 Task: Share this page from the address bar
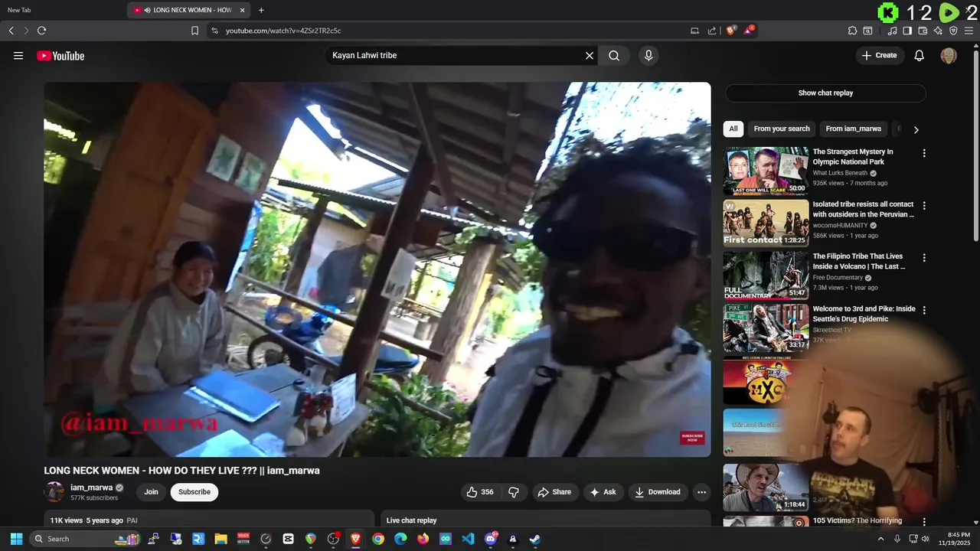[x=712, y=31]
